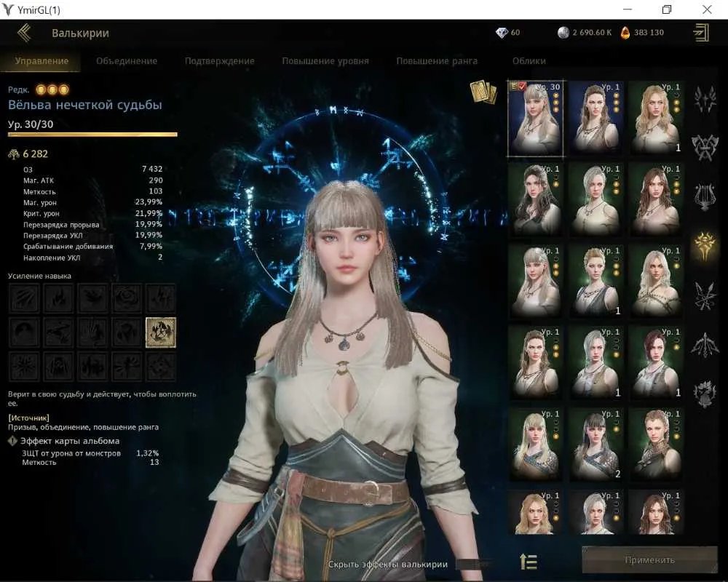This screenshot has width=728, height=582.
Task: Choose the laurel-wreath class filter icon
Action: (x=704, y=394)
